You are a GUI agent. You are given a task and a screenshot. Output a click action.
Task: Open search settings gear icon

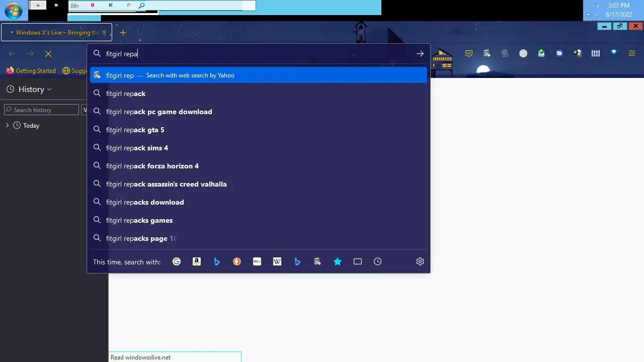click(x=420, y=261)
